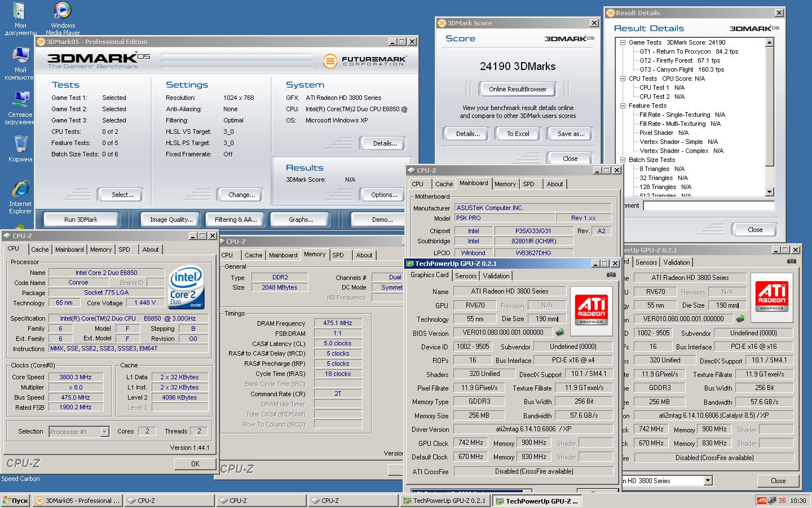This screenshot has height=508, width=812.
Task: Click the Result Details scrollbar up arrow
Action: coord(770,42)
